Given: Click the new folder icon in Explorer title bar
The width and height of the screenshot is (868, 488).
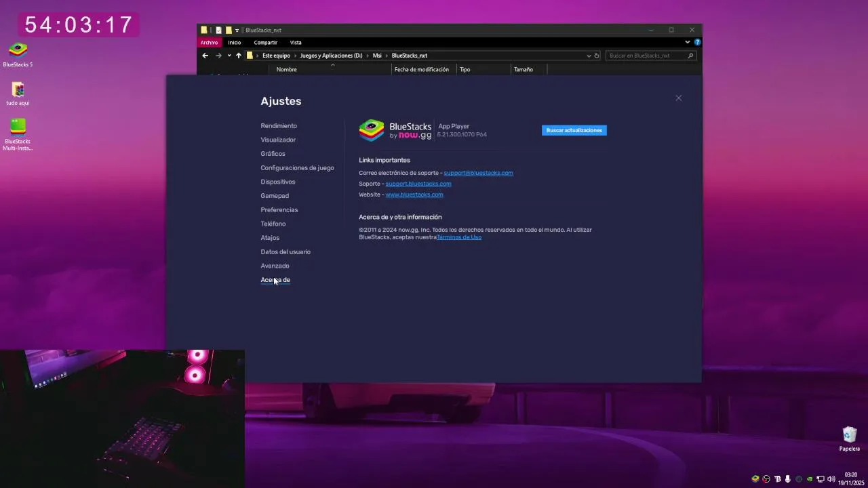Looking at the screenshot, I should pos(229,30).
